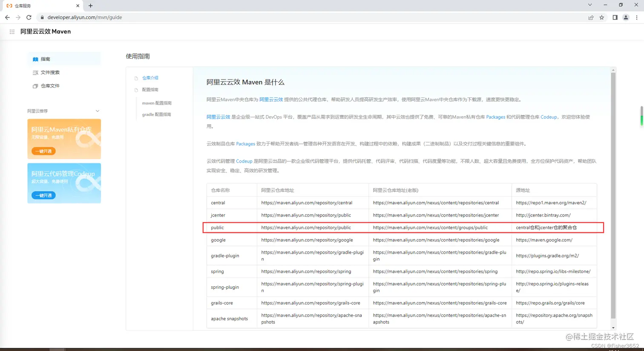Image resolution: width=644 pixels, height=351 pixels.
Task: Open the Codeup link beside 代码管理仓库
Action: click(549, 117)
